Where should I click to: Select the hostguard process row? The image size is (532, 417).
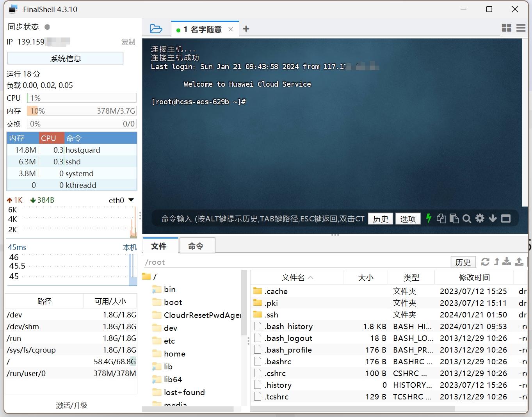click(x=72, y=150)
